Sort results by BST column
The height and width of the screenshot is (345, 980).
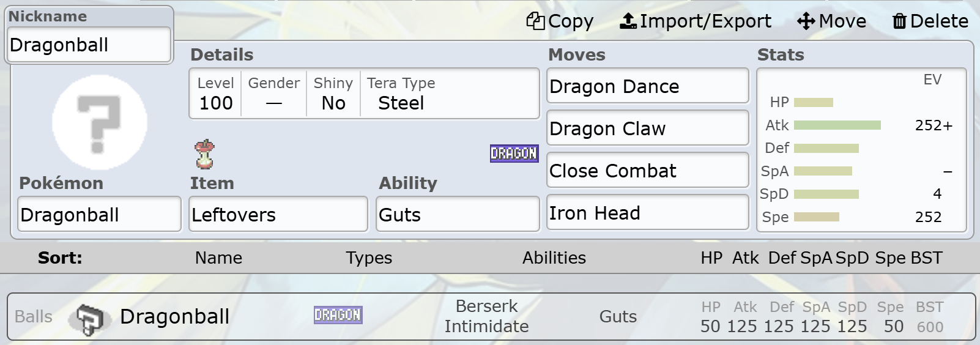tap(926, 258)
